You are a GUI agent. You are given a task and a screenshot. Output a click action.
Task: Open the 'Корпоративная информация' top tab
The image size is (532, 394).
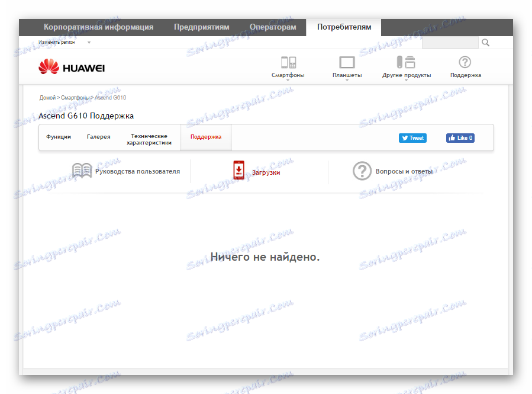tap(98, 27)
